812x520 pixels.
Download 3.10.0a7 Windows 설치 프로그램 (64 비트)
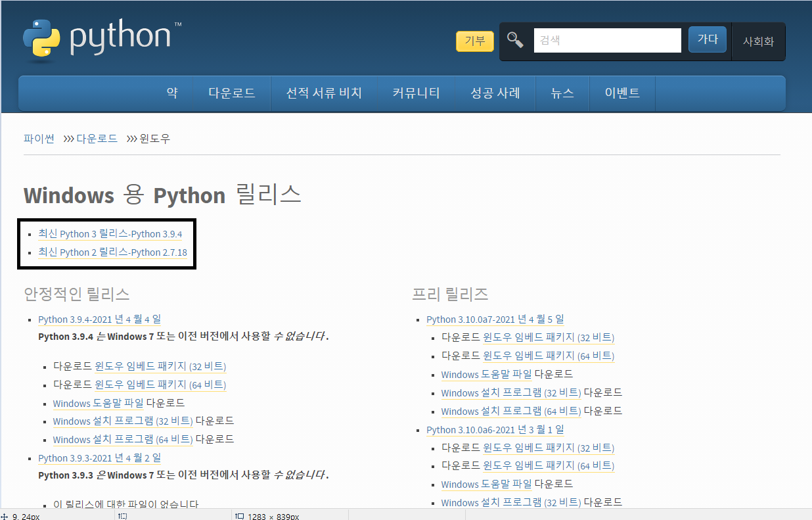click(511, 411)
